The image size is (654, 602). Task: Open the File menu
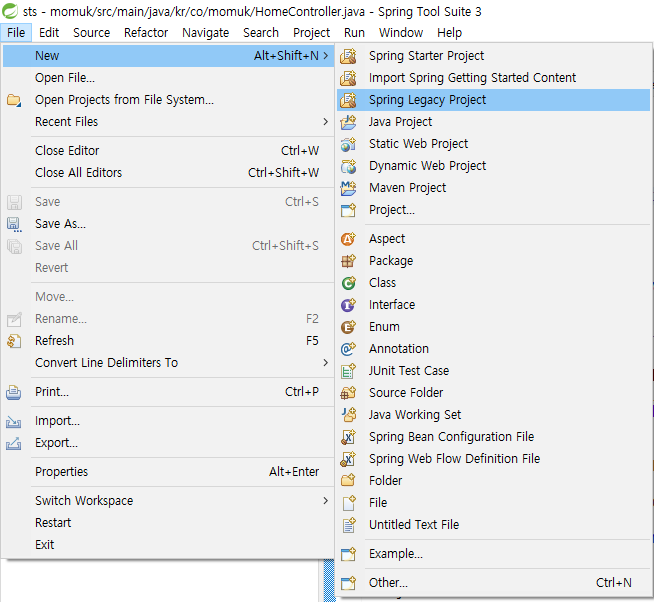tap(16, 33)
